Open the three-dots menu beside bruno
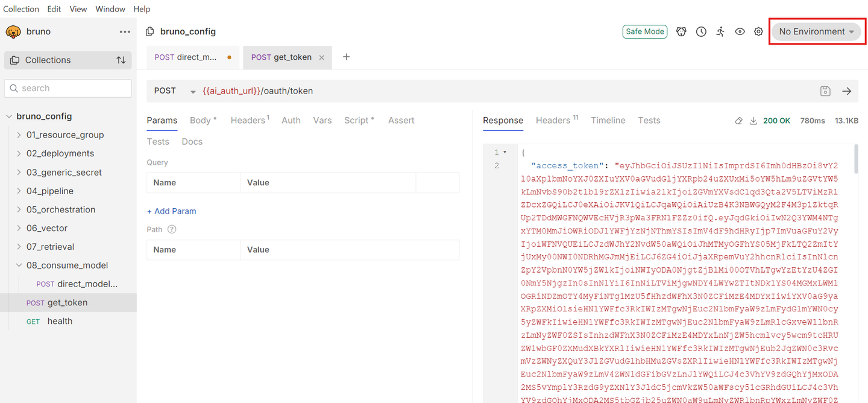The width and height of the screenshot is (868, 403). click(125, 31)
